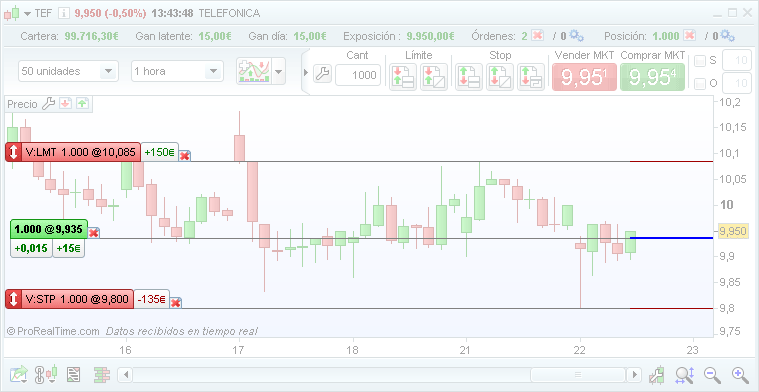759x392 pixels.
Task: Click the chart export/share icon in bottom toolbar
Action: click(19, 374)
